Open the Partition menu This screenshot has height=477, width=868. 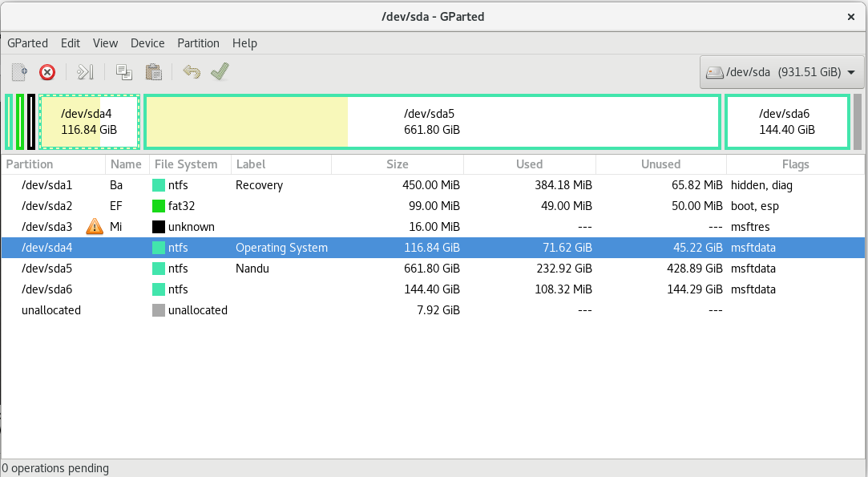click(x=198, y=43)
